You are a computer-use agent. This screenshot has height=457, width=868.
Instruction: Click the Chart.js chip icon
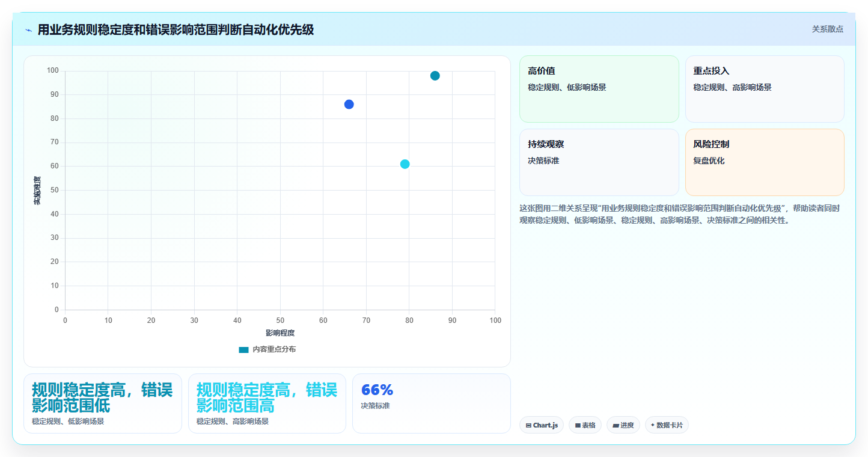point(528,425)
